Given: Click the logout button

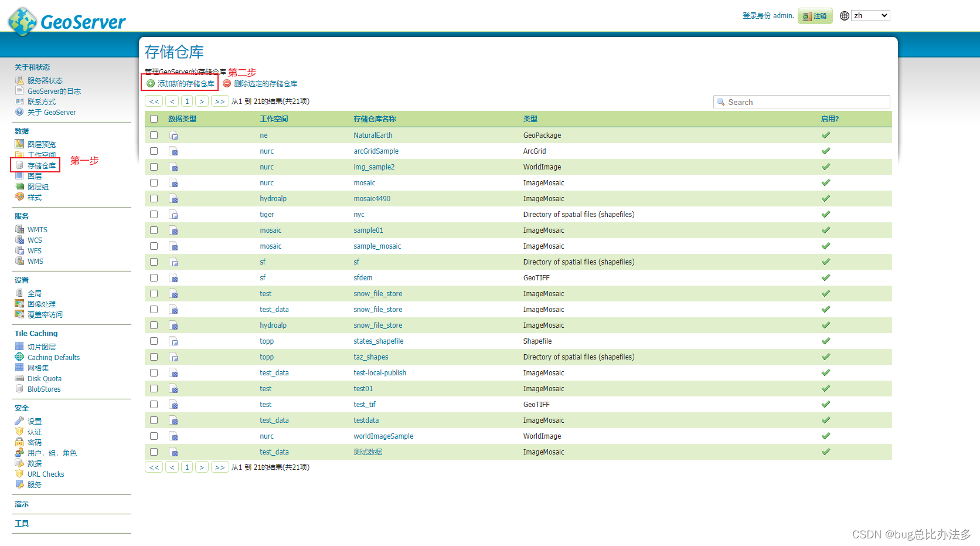Looking at the screenshot, I should [x=815, y=16].
